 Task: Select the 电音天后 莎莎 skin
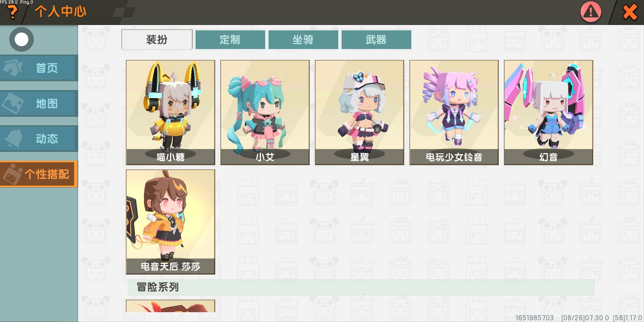click(x=171, y=222)
